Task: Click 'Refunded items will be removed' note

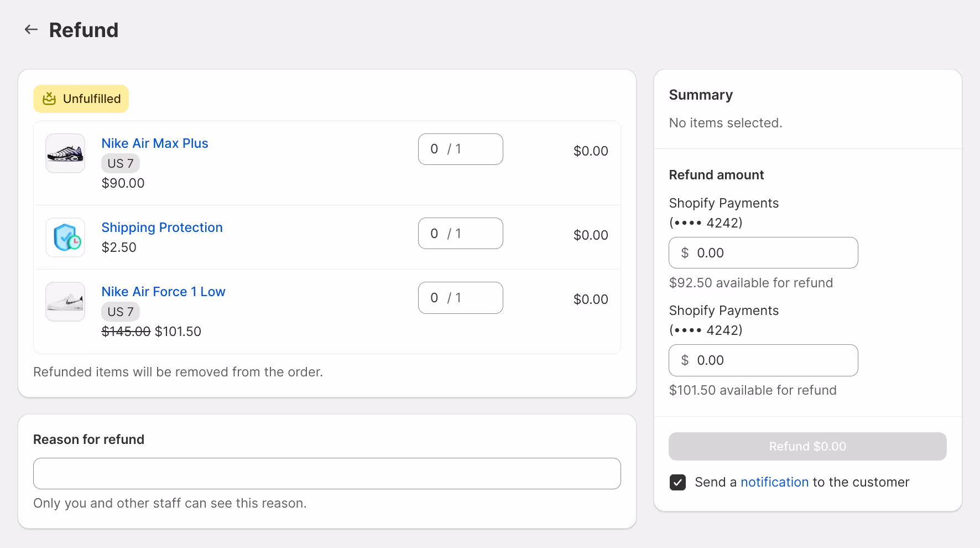Action: 178,372
